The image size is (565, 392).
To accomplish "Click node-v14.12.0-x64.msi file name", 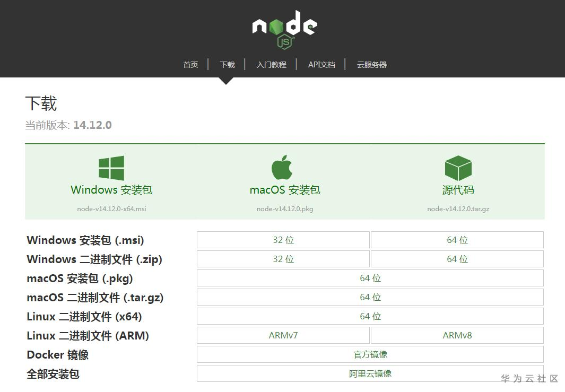I will (x=111, y=209).
